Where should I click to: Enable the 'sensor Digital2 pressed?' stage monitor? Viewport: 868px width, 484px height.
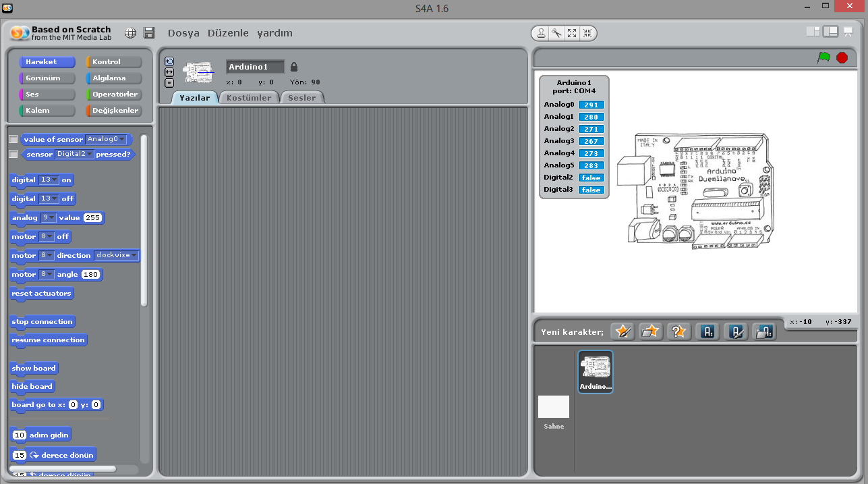coord(12,155)
